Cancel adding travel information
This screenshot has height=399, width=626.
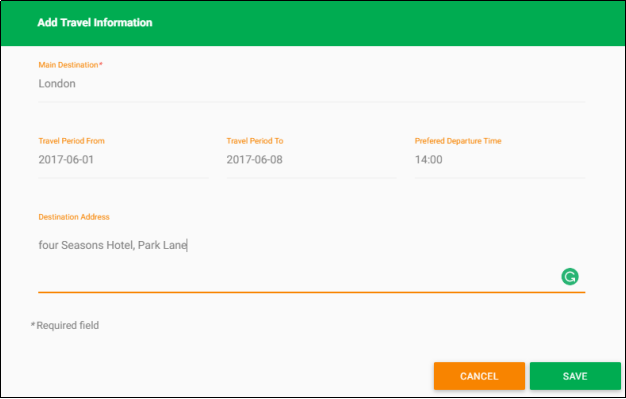479,376
